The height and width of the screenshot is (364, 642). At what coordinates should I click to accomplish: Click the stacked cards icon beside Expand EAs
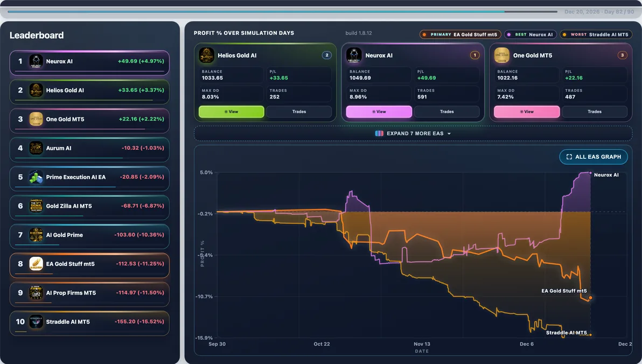(379, 134)
